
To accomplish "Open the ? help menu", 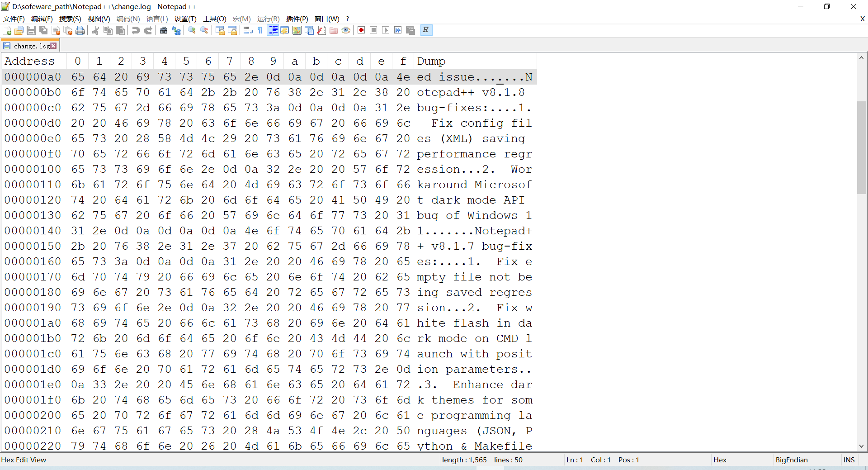I will tap(347, 19).
